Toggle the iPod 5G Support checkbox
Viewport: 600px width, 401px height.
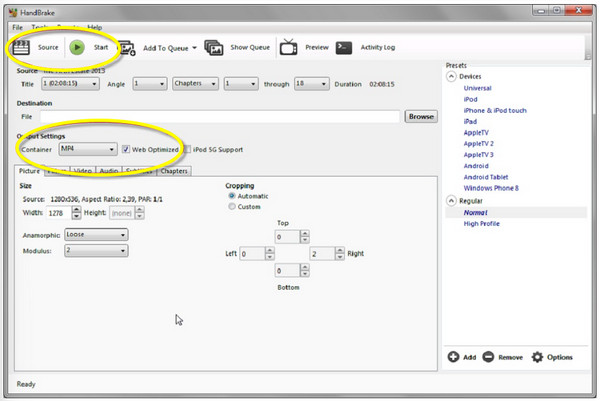point(188,149)
